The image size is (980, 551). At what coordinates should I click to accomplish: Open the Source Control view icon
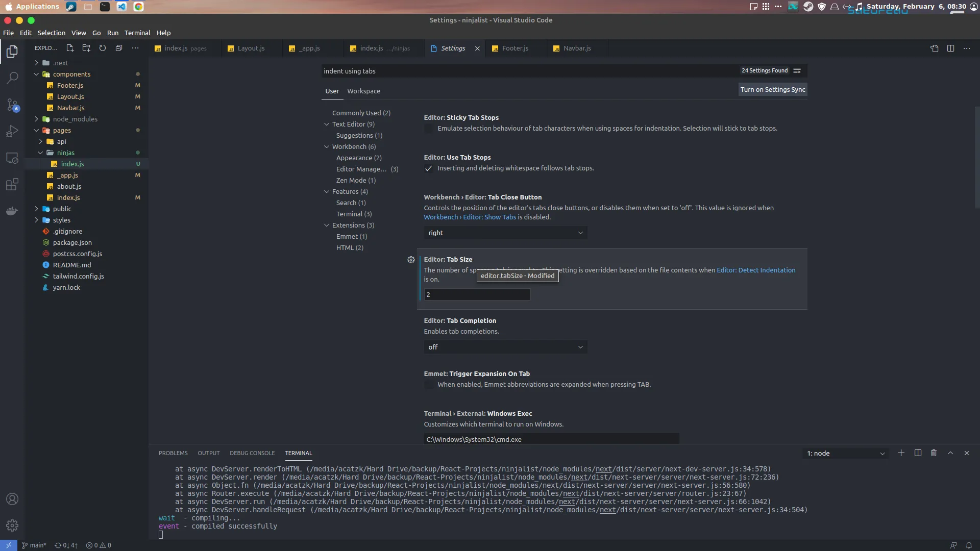click(12, 105)
